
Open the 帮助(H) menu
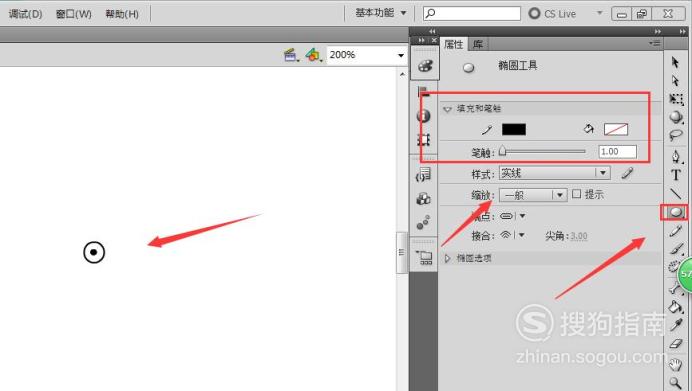[122, 14]
